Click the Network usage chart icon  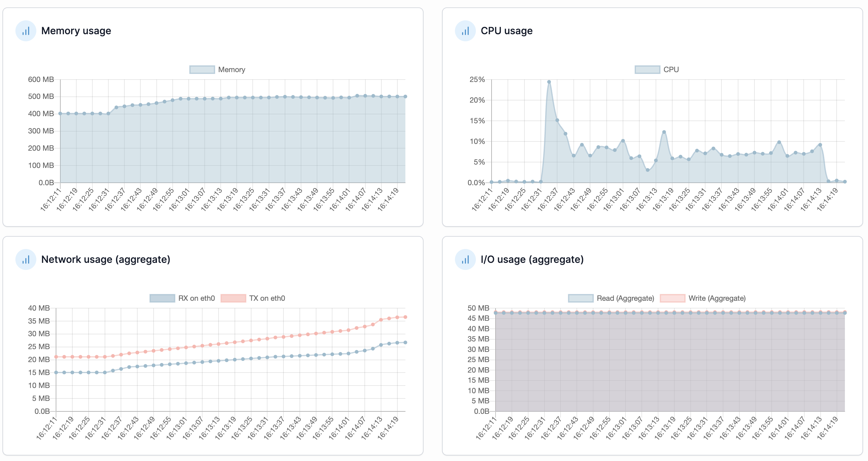click(26, 259)
